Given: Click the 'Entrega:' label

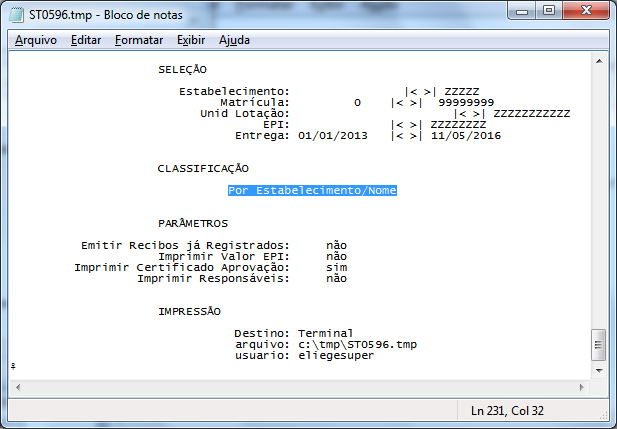Looking at the screenshot, I should point(262,136).
